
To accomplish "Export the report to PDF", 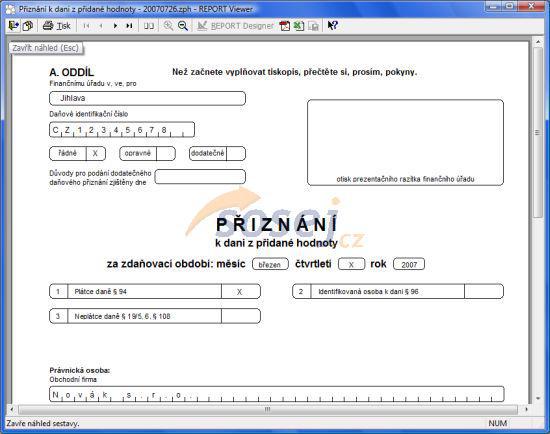I will (x=284, y=26).
